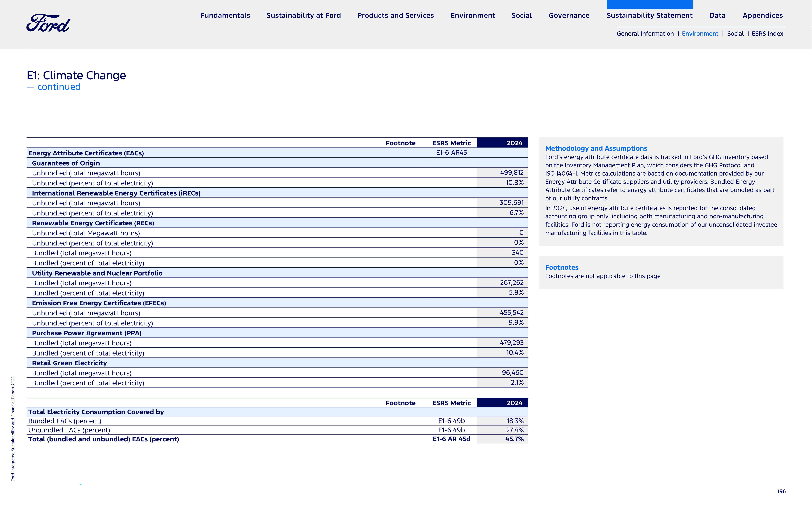Select Environment sub-navigation link
Viewport: 812px width, 508px height.
click(x=700, y=34)
